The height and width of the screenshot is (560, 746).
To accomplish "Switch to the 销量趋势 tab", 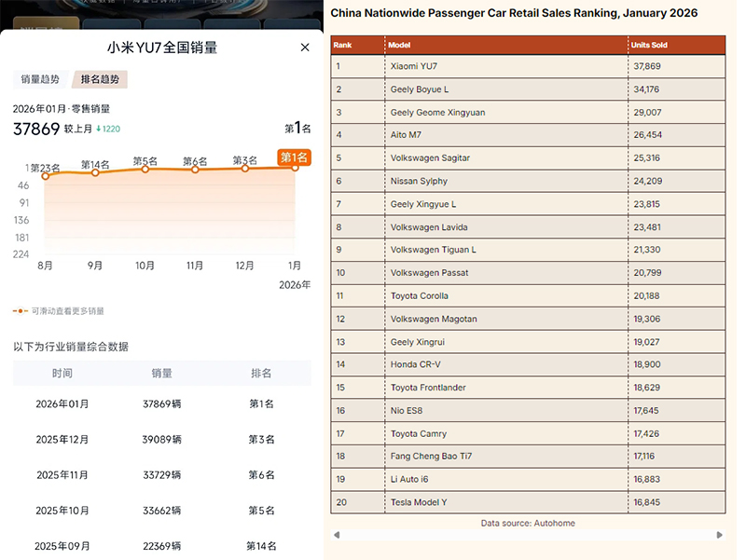I will [39, 80].
